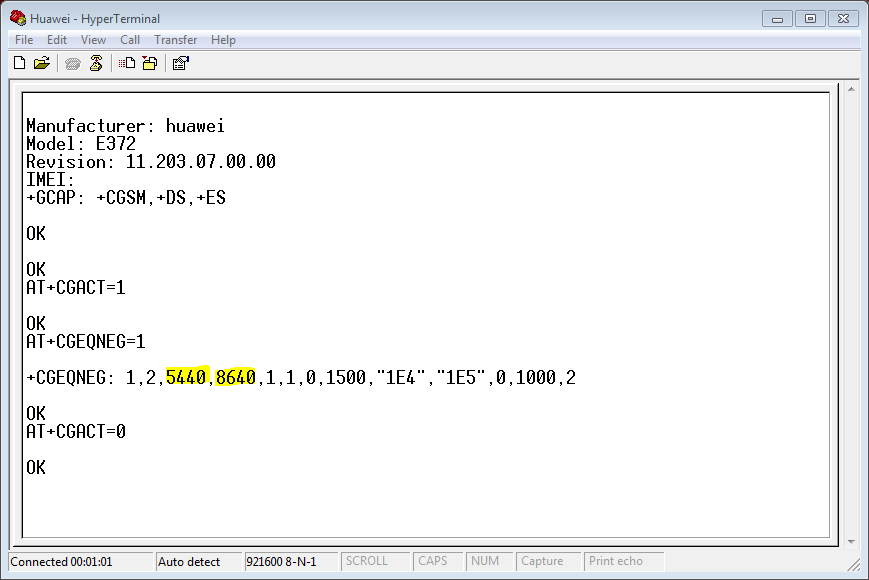The height and width of the screenshot is (580, 869).
Task: Click the Send file toolbar icon
Action: [127, 63]
